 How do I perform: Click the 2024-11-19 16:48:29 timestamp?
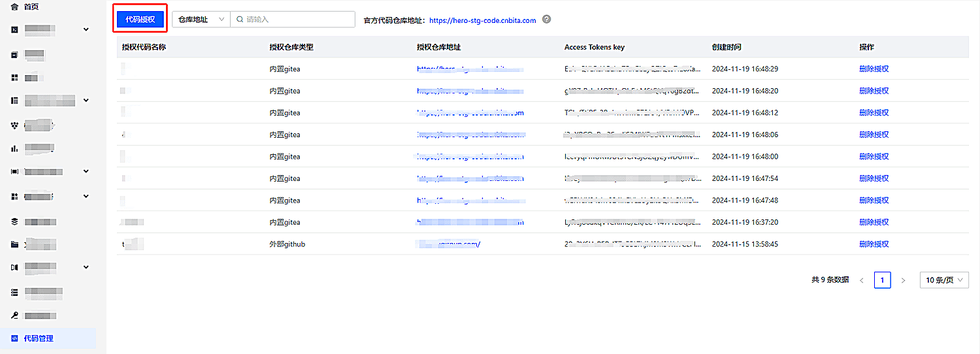pyautogui.click(x=745, y=69)
